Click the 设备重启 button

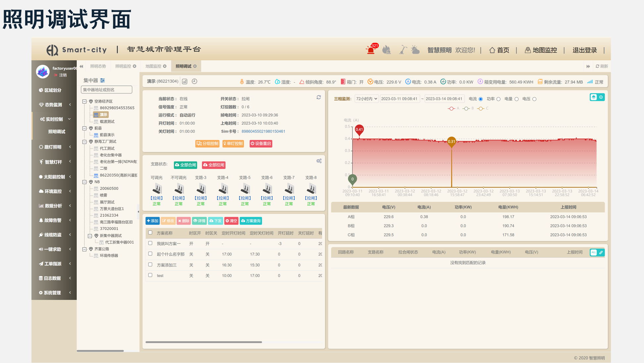[261, 143]
